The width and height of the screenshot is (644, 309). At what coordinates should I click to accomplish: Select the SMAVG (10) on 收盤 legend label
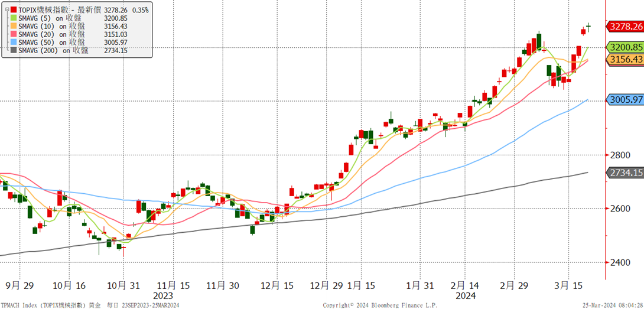coord(51,25)
